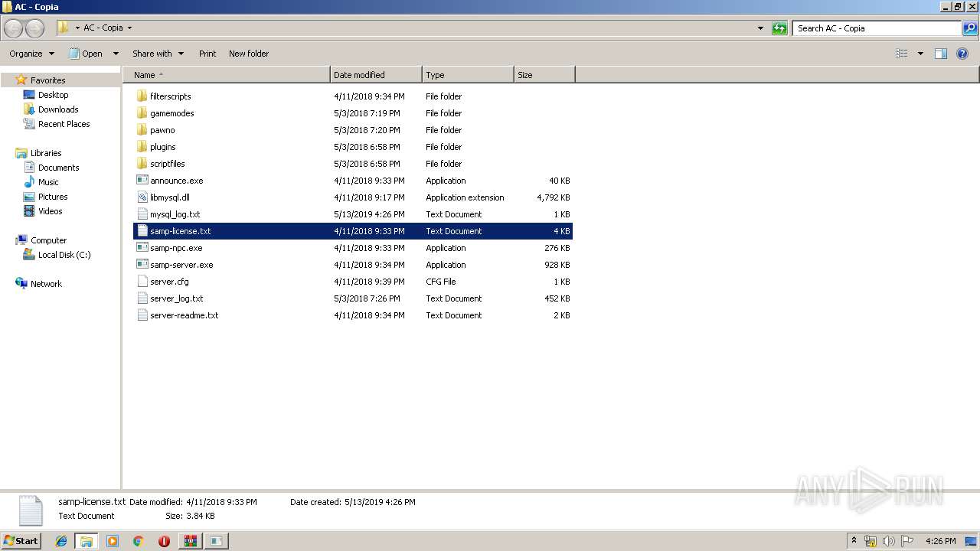
Task: Select the samp-server.exe application icon
Action: point(142,265)
